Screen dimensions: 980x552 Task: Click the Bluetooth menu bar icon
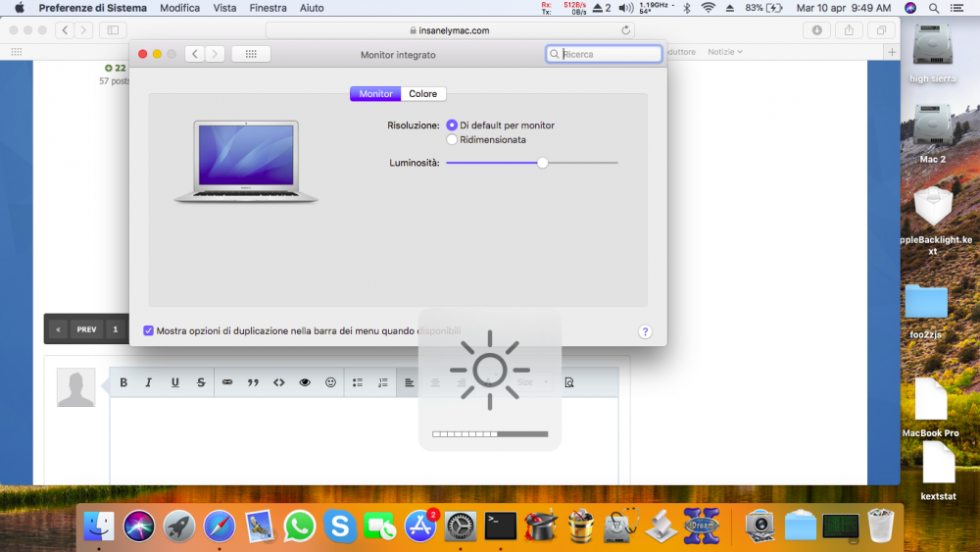pyautogui.click(x=686, y=8)
